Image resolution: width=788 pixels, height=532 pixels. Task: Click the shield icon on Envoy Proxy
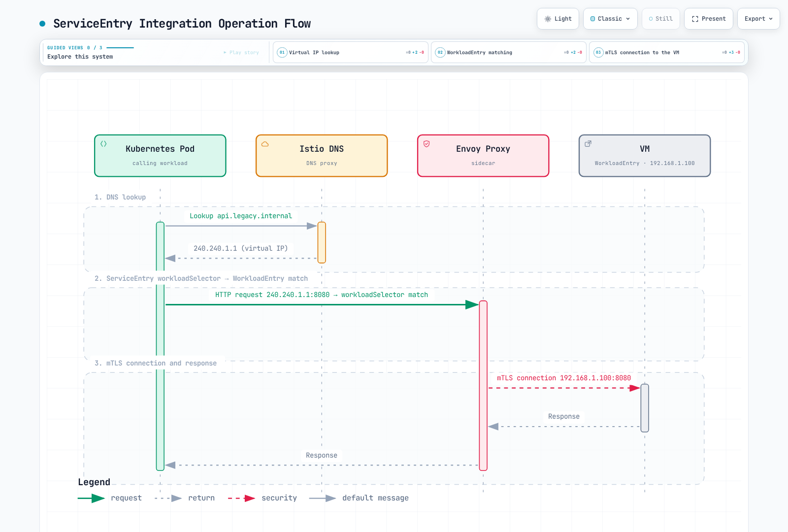(427, 144)
